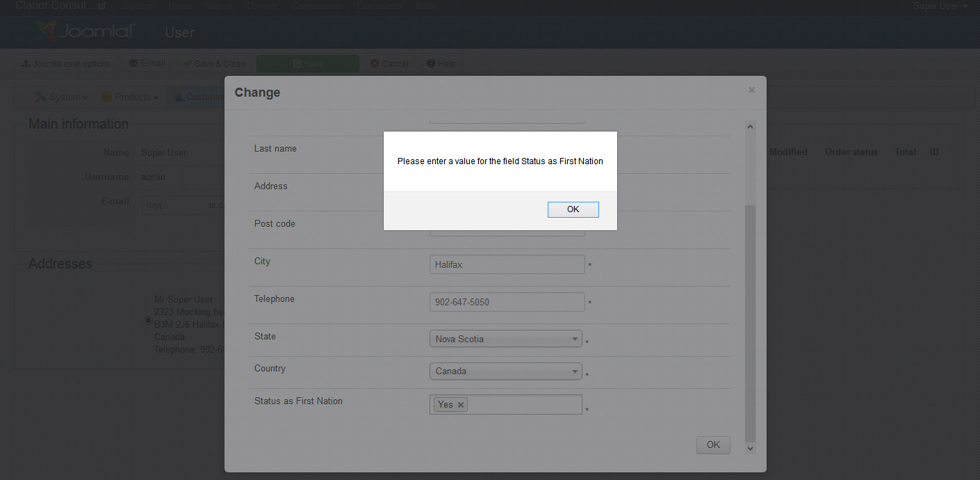The image size is (980, 480).
Task: Click the Change dialog title
Action: coord(257,93)
